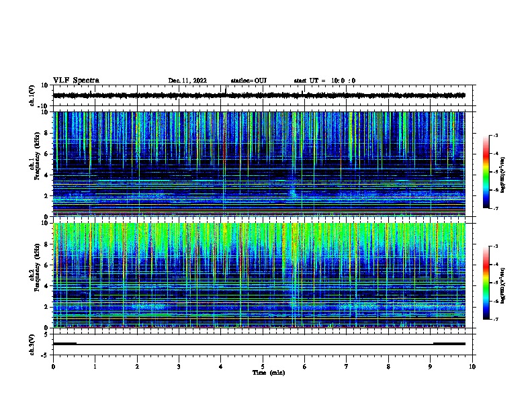Image resolution: width=532 pixels, height=411 pixels.
Task: Click the thick ch.3 segment at plot start
Action: point(64,344)
